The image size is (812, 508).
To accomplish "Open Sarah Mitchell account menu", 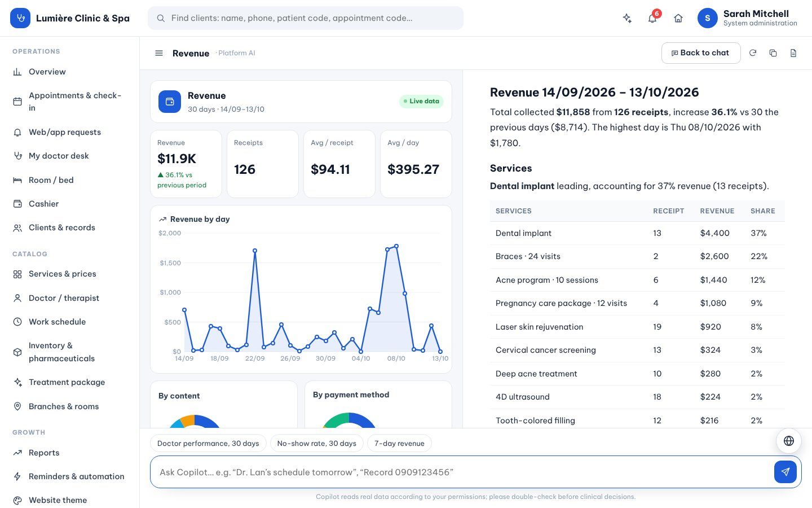I will point(748,18).
